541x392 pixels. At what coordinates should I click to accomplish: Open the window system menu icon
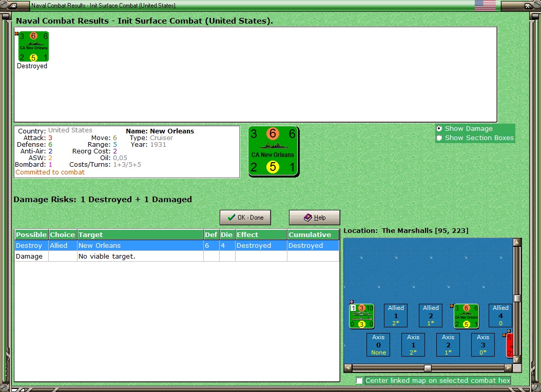tap(12, 6)
